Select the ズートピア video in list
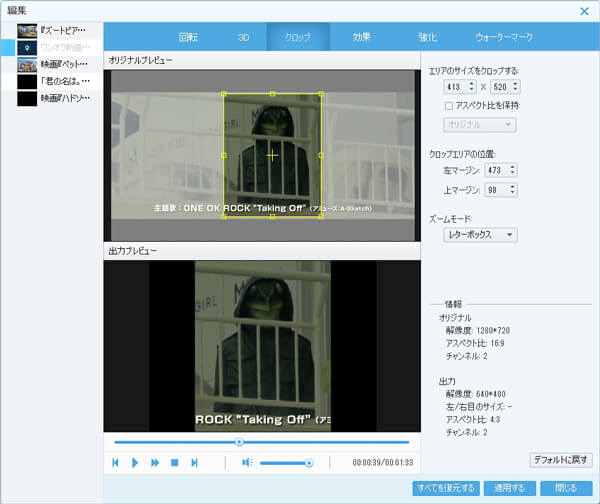 pos(52,30)
